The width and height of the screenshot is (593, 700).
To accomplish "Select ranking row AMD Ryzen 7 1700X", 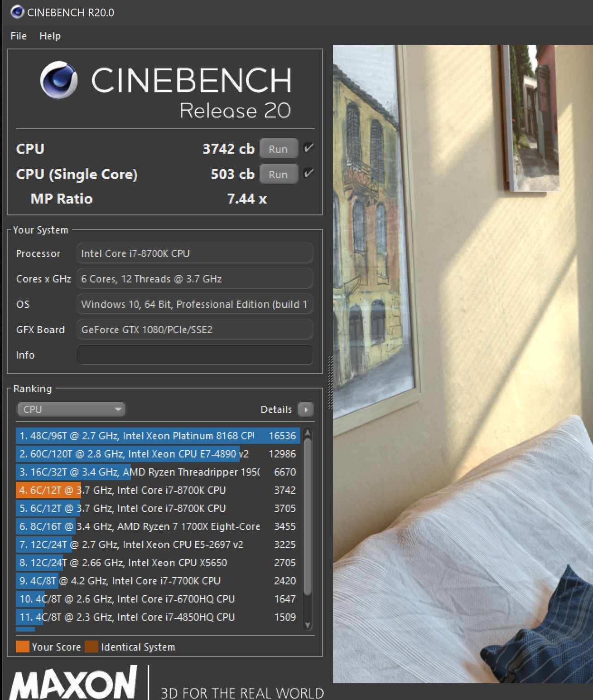I will tap(158, 526).
